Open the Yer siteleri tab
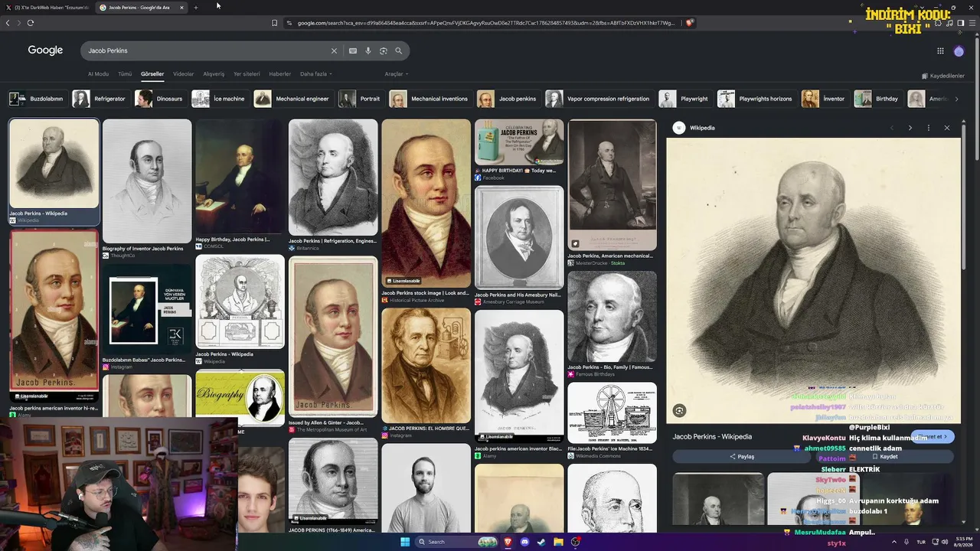 click(x=247, y=74)
